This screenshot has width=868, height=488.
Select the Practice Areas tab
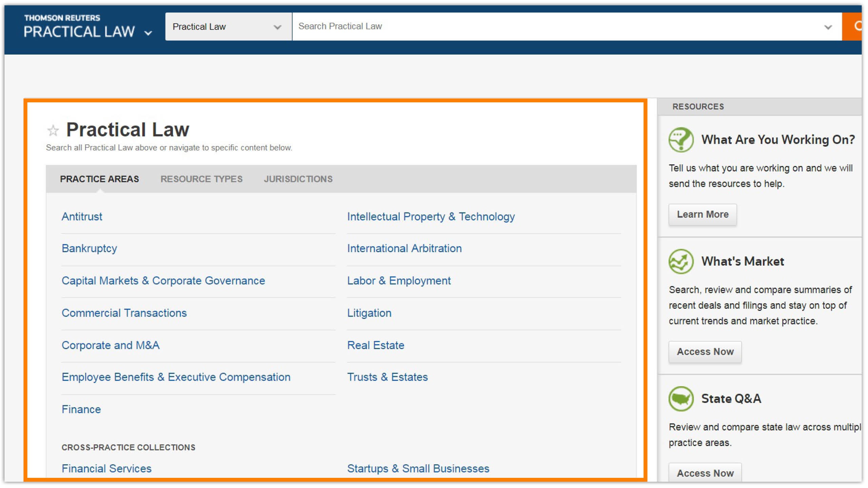(99, 179)
